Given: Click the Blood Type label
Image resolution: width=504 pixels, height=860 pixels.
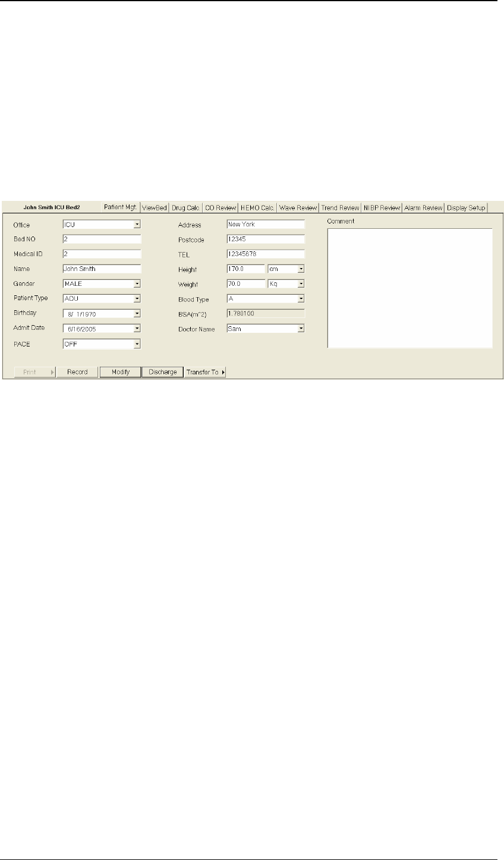Looking at the screenshot, I should tap(194, 300).
